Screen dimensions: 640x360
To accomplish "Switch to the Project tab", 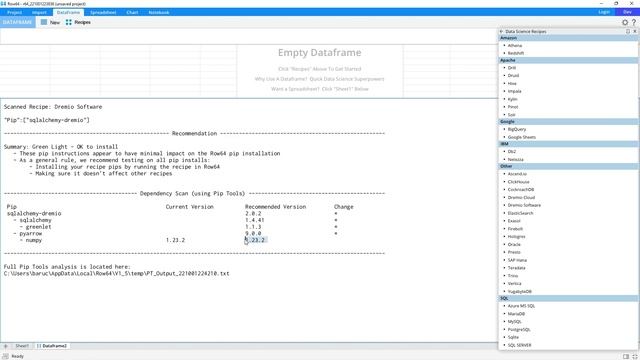I will (14, 12).
